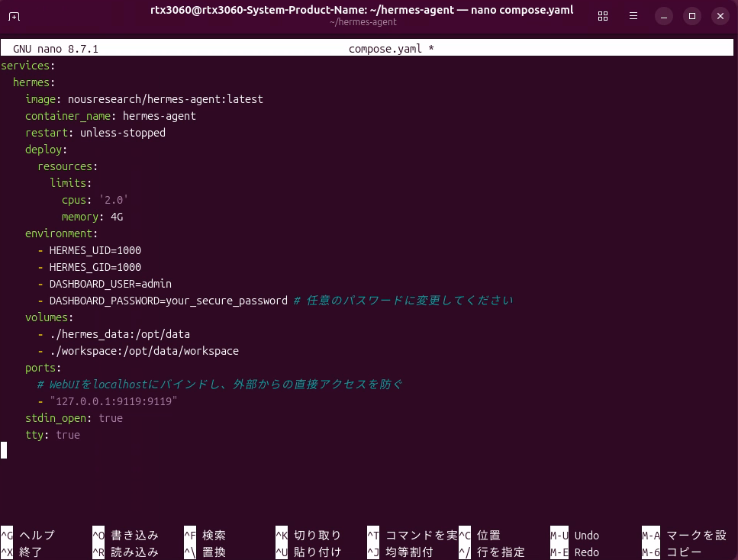Minimize the terminal window
Image resolution: width=738 pixels, height=560 pixels.
tap(664, 17)
